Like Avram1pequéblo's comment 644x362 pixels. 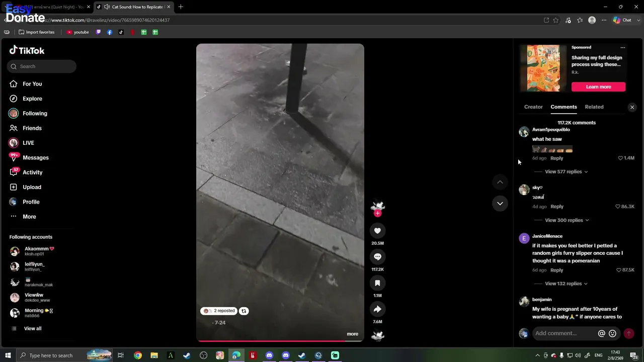(620, 158)
